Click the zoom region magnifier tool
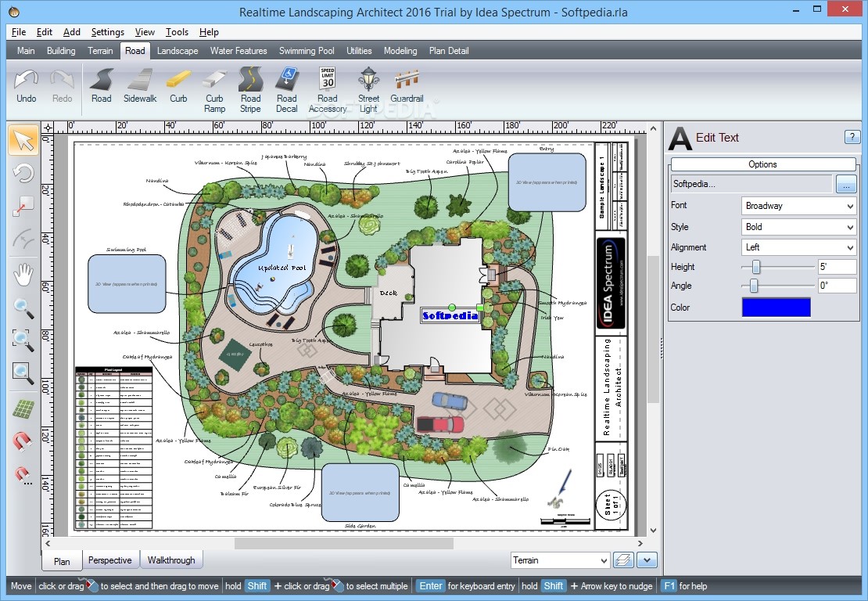The height and width of the screenshot is (601, 868). point(23,340)
